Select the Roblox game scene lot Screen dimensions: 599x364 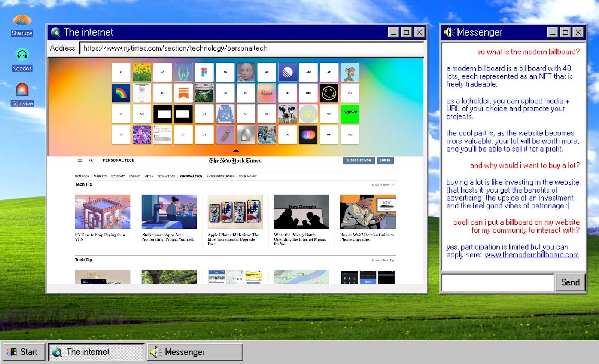coord(267,135)
